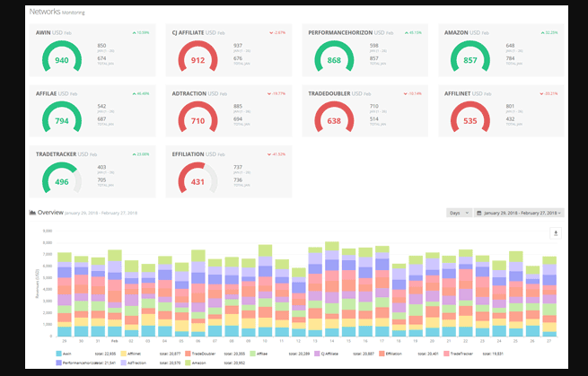Click PerformanceHorizon up-arrow 45.15% indicator
The height and width of the screenshot is (376, 588).
point(413,32)
